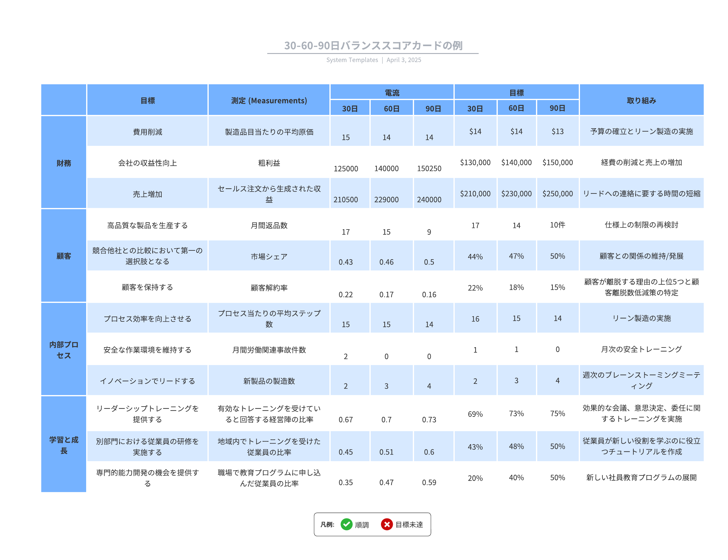Click the 150250 current value cell

coord(429,168)
